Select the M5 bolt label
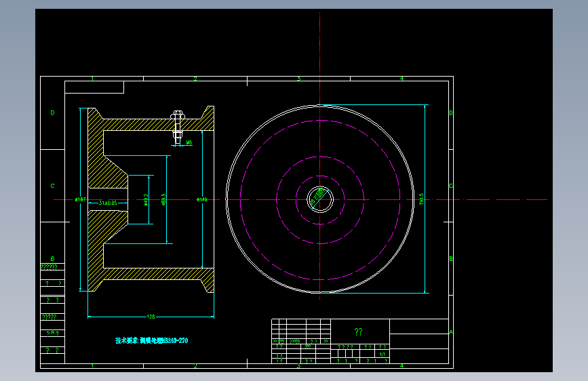588x381 pixels. point(189,142)
